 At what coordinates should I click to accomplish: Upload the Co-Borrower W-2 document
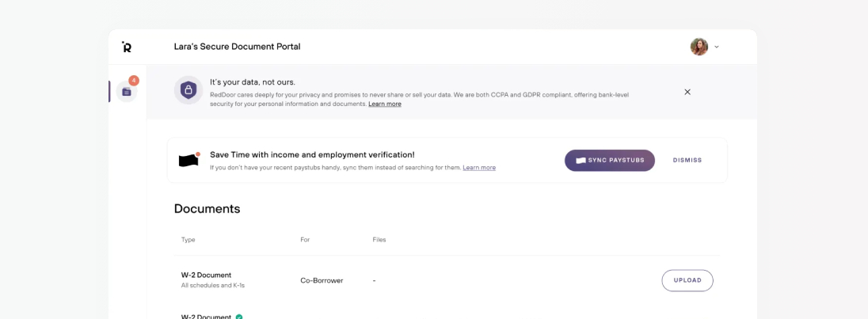click(x=687, y=280)
